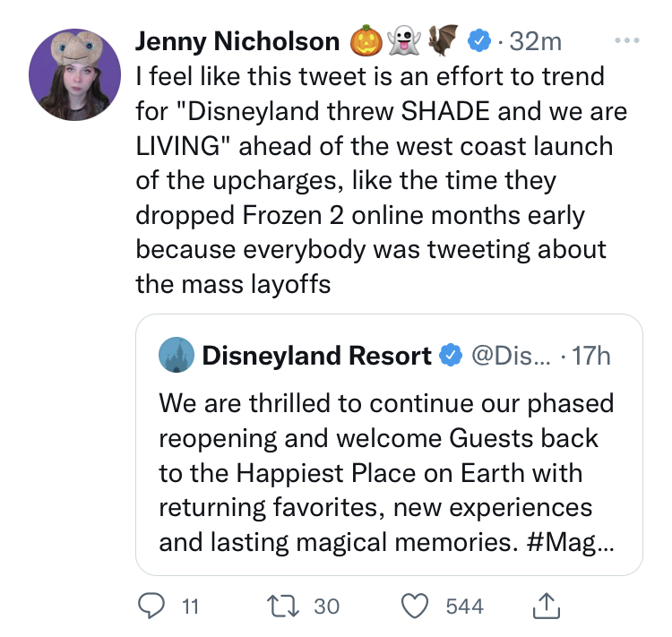Open Disneyland Resort's castle avatar

(177, 355)
